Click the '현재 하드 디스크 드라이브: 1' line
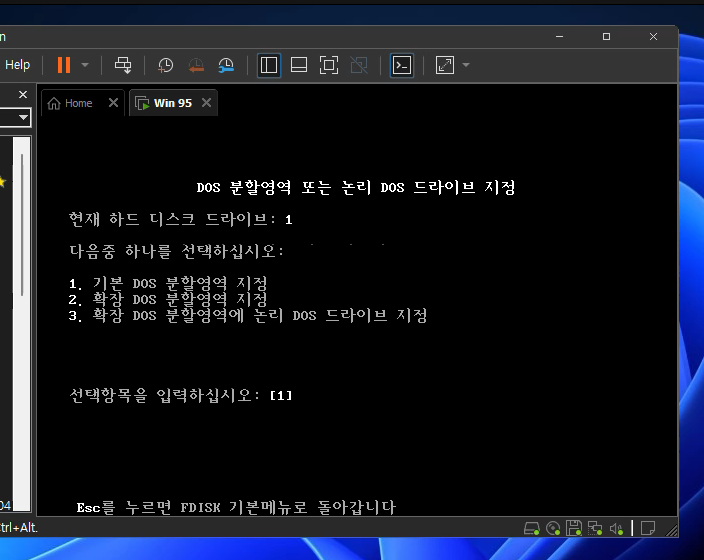 [x=180, y=219]
